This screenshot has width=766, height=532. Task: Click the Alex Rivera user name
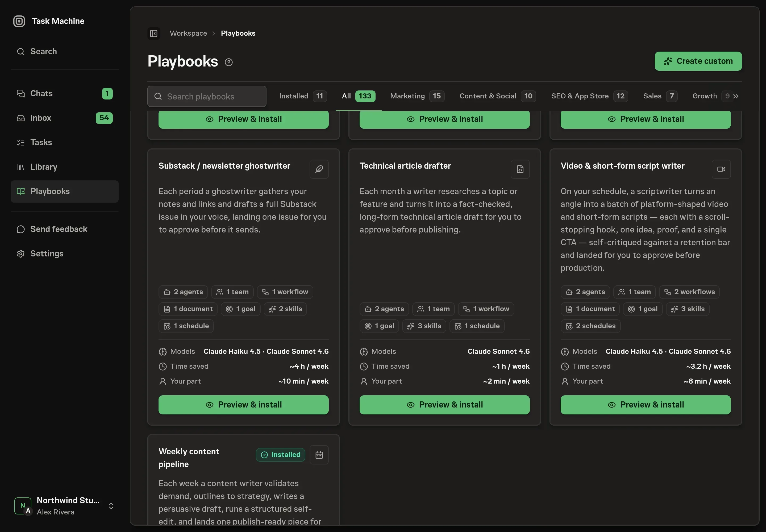(55, 512)
